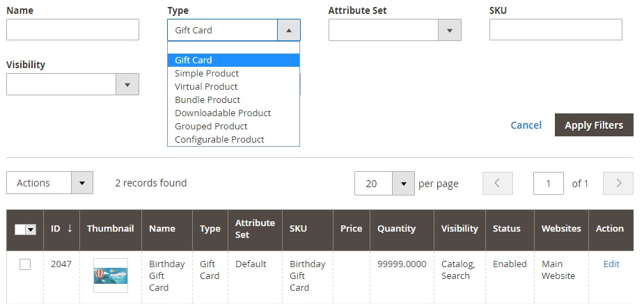Image resolution: width=644 pixels, height=304 pixels.
Task: Tick the checkbox for product 2047
Action: [25, 264]
